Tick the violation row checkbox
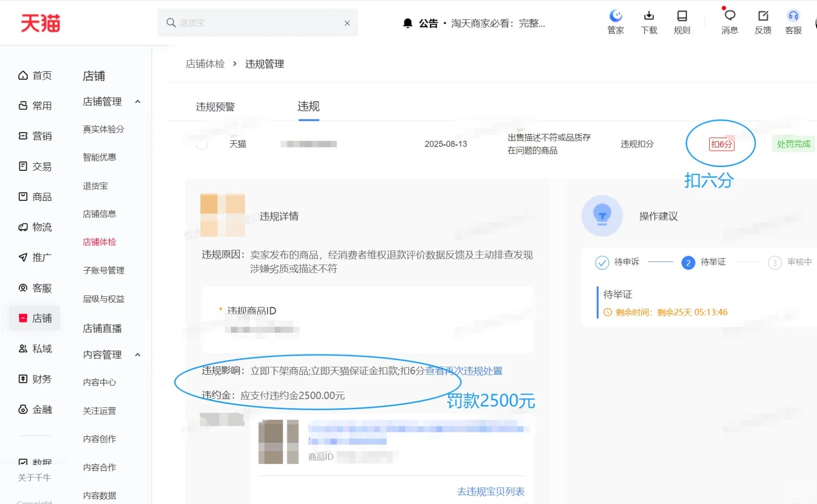 coord(202,144)
